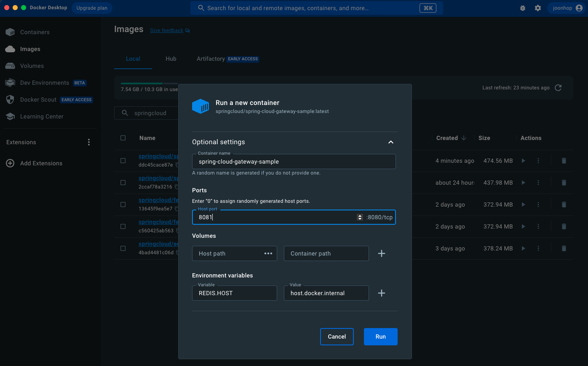The width and height of the screenshot is (588, 366).
Task: Click the Created column sort arrow
Action: point(464,138)
